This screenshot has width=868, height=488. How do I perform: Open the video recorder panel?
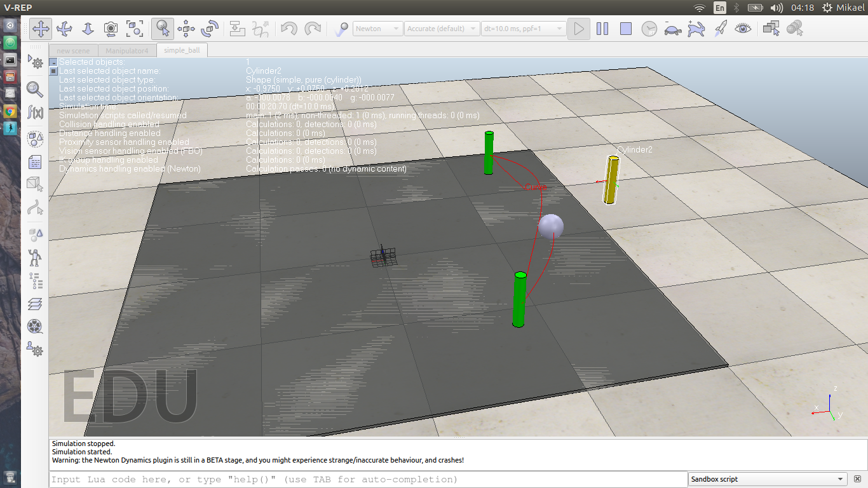pos(35,327)
